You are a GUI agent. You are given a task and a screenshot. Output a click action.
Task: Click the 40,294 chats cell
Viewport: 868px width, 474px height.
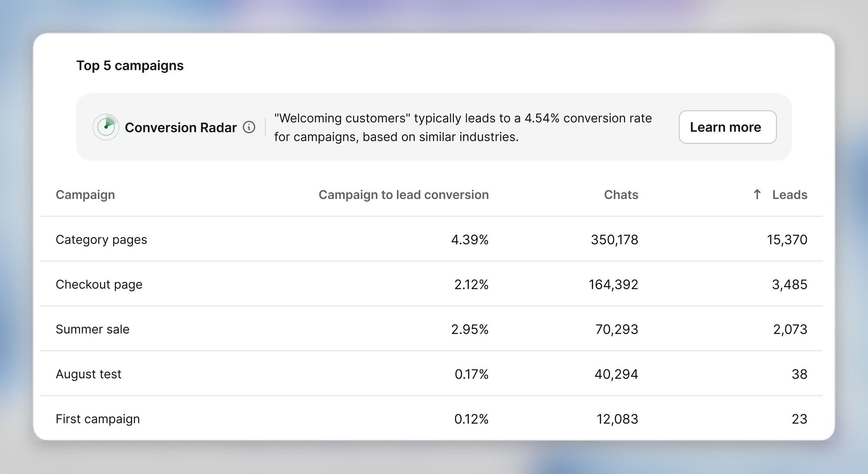[x=616, y=374]
